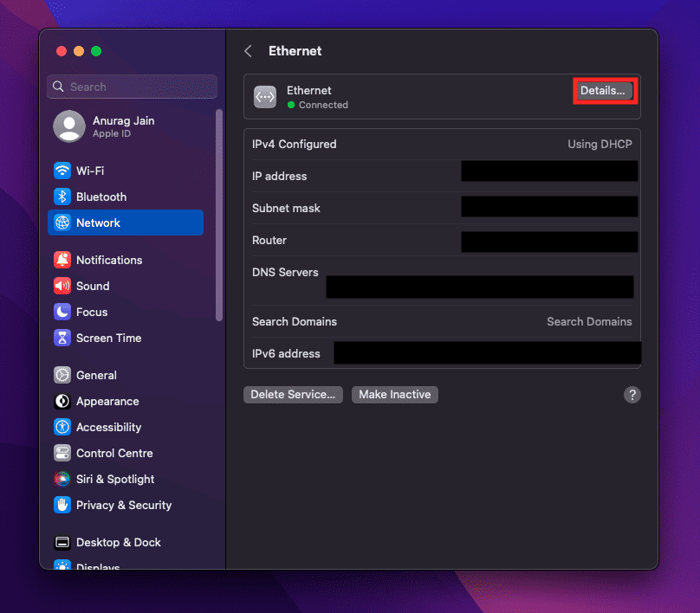Click the Router label
The width and height of the screenshot is (700, 613).
[x=269, y=241]
